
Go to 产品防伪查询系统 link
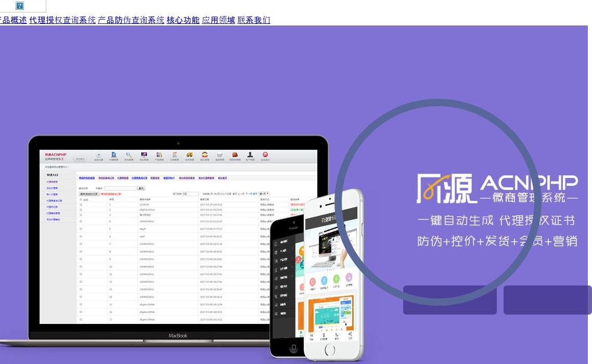coord(131,20)
